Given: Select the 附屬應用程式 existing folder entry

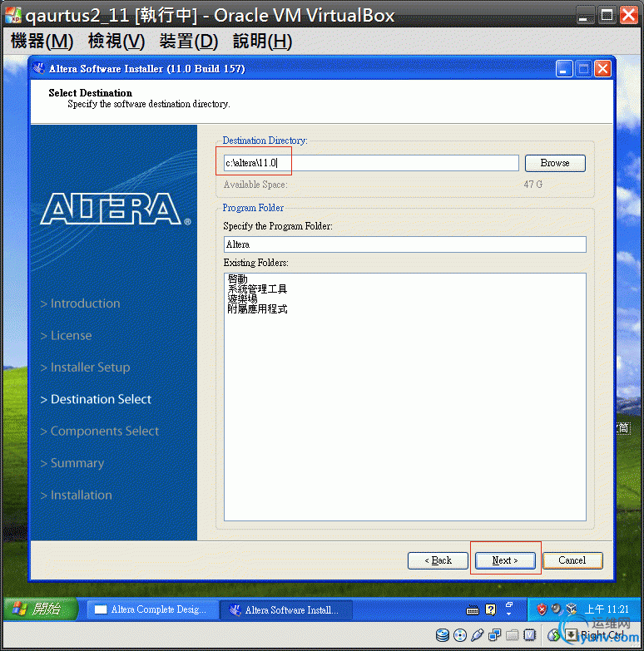Looking at the screenshot, I should pos(257,309).
